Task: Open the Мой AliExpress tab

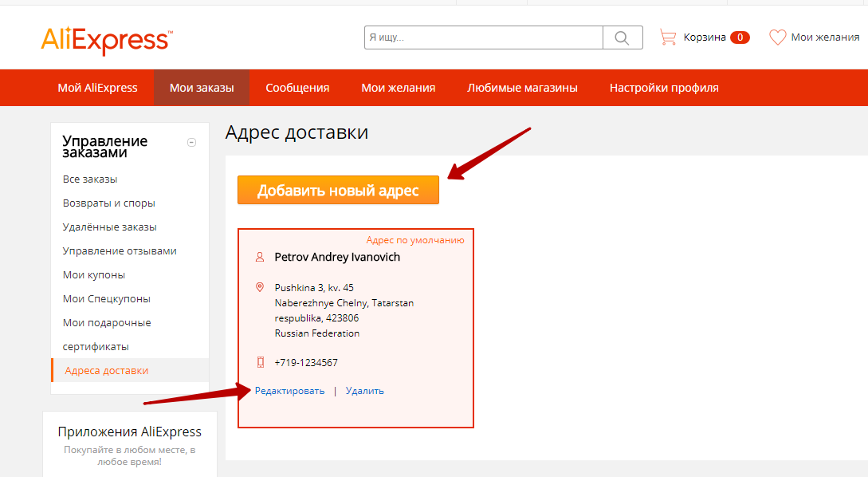Action: tap(97, 88)
